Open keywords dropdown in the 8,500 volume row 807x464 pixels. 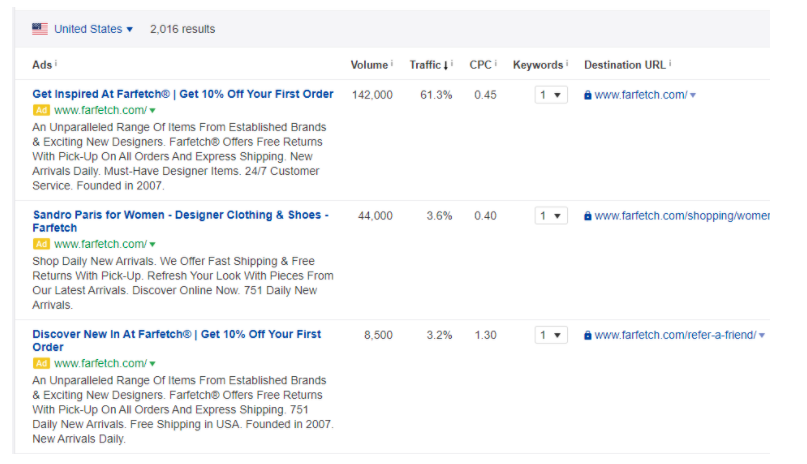pos(551,335)
